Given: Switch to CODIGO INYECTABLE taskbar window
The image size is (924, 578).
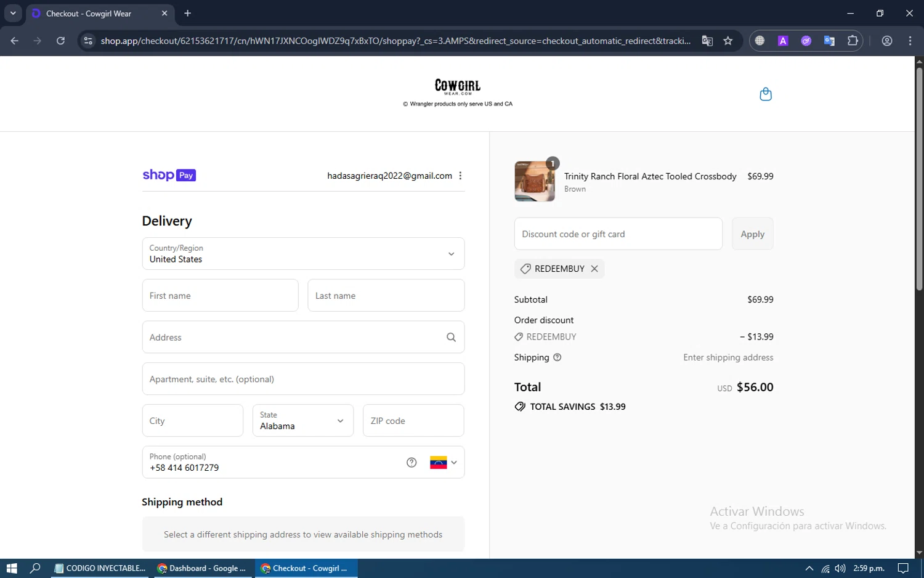Looking at the screenshot, I should click(x=100, y=568).
